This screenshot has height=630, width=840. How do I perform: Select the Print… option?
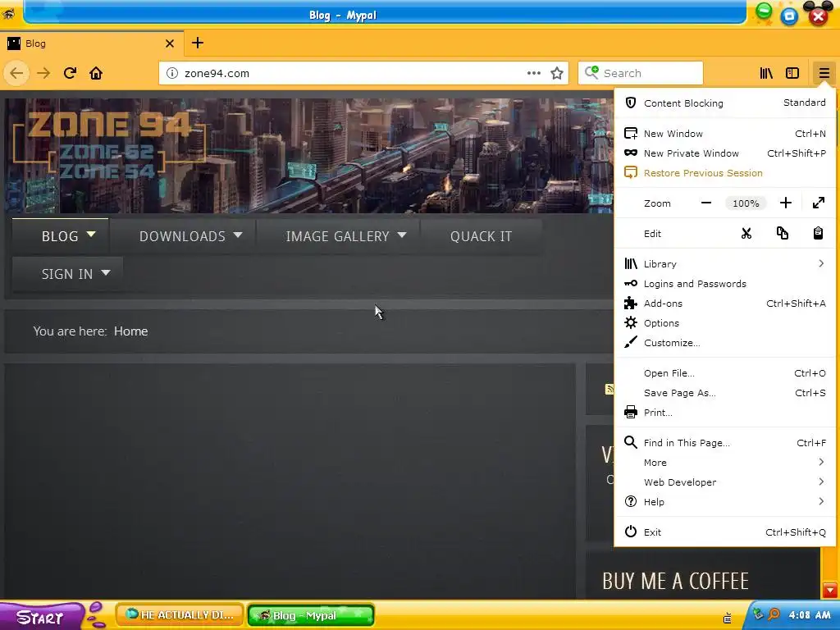(x=725, y=413)
